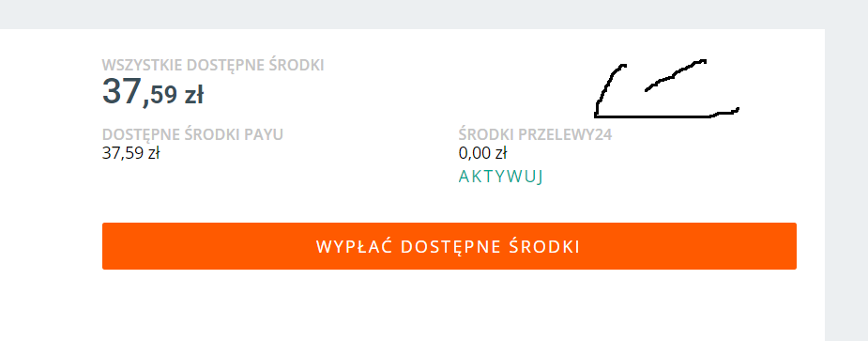Click the ,59 decimal part of the large total
This screenshot has height=341, width=868.
pyautogui.click(x=161, y=96)
